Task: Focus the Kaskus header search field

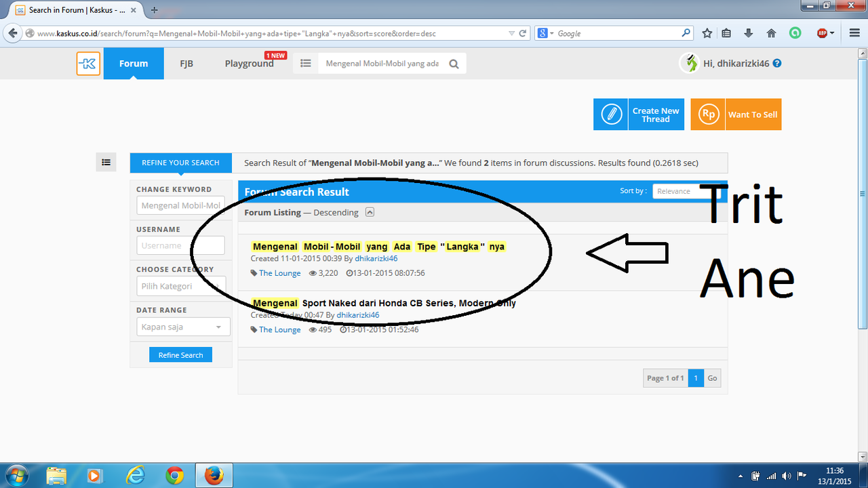Action: (x=382, y=64)
